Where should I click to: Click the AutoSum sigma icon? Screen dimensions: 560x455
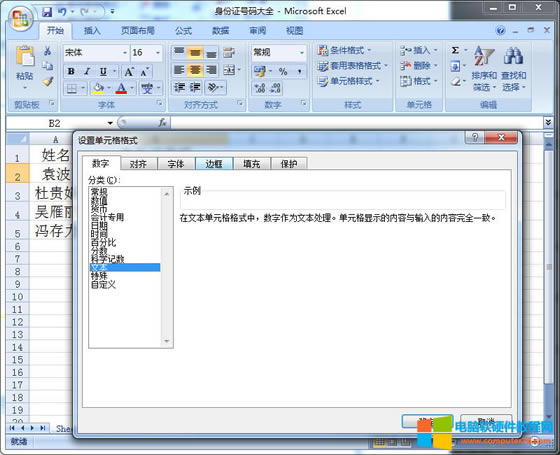pyautogui.click(x=455, y=50)
